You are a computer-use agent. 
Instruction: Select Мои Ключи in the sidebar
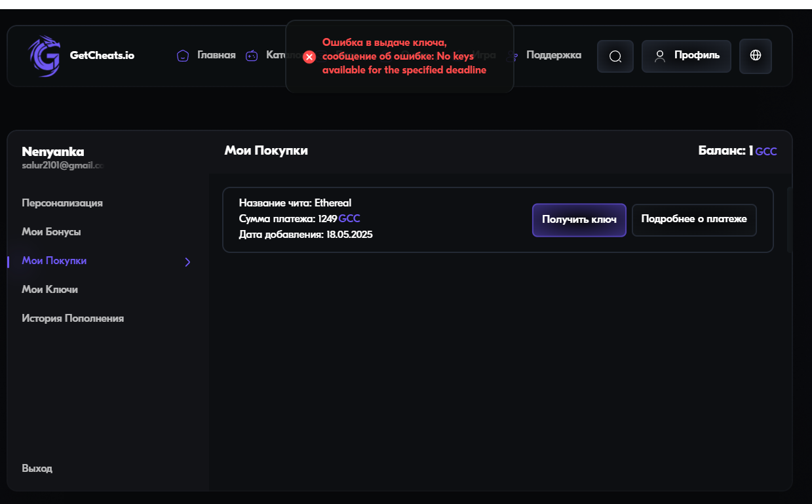(x=50, y=290)
